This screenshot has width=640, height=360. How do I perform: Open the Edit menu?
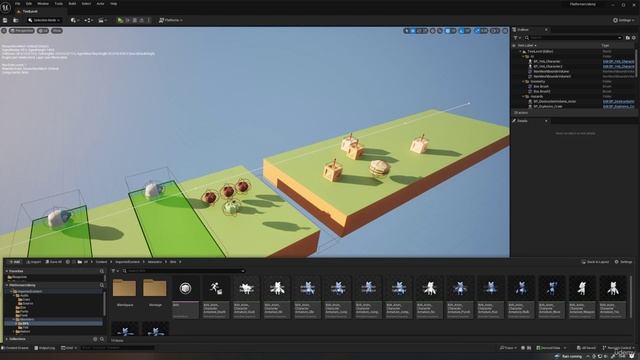[x=29, y=4]
